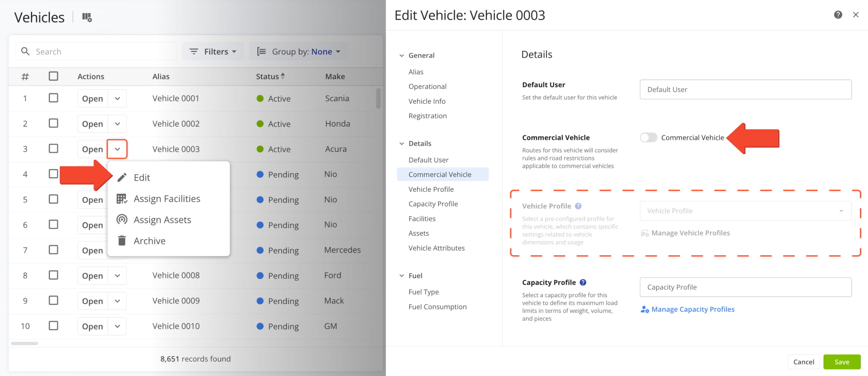
Task: Expand actions dropdown for Vehicle 0010
Action: click(117, 326)
